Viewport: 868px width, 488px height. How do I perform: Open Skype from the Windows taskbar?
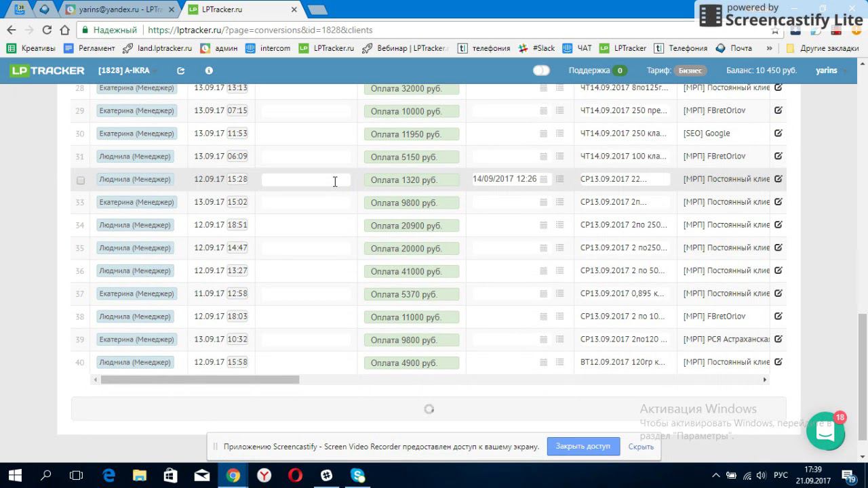[358, 476]
